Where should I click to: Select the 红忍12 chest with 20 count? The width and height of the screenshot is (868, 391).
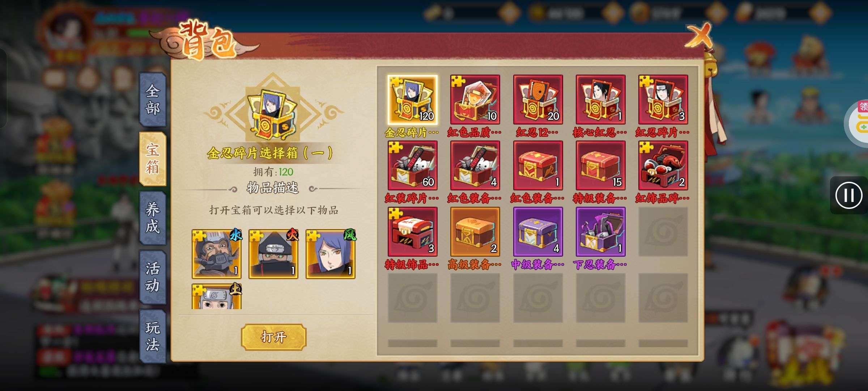[x=538, y=100]
